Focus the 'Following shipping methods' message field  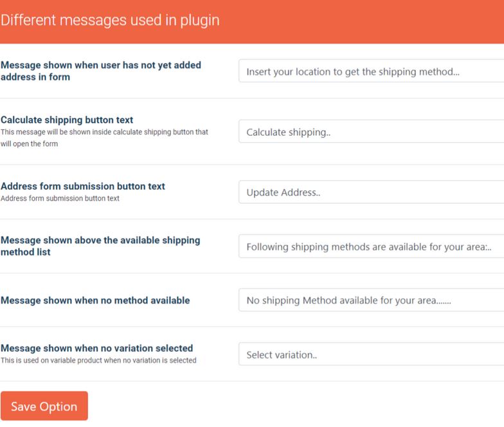[x=372, y=246]
